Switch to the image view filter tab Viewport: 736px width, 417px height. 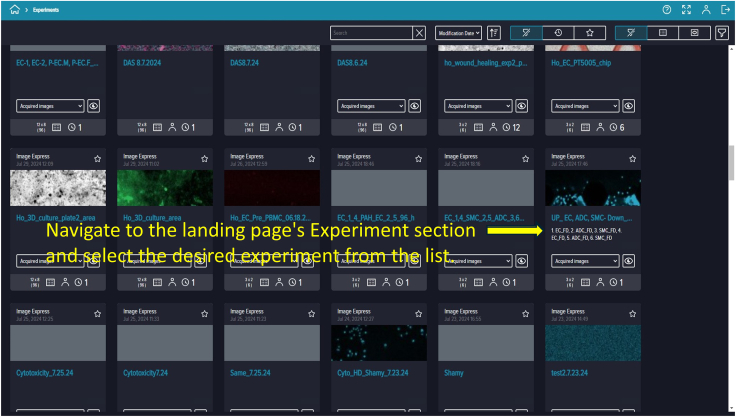tap(695, 33)
